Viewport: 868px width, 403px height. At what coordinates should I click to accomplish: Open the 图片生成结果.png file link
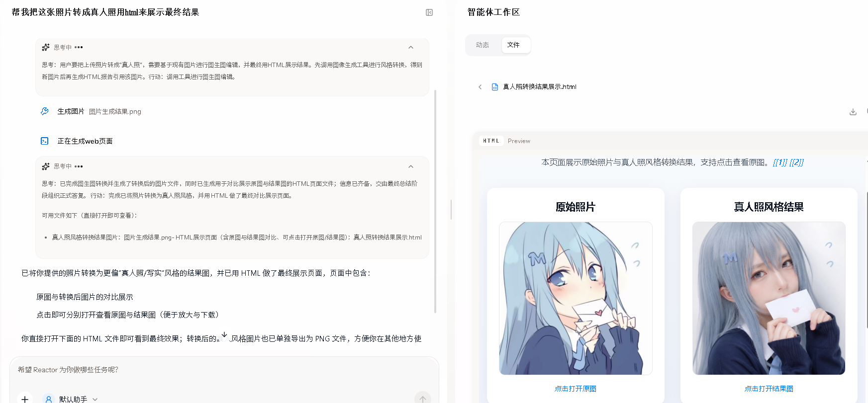115,112
